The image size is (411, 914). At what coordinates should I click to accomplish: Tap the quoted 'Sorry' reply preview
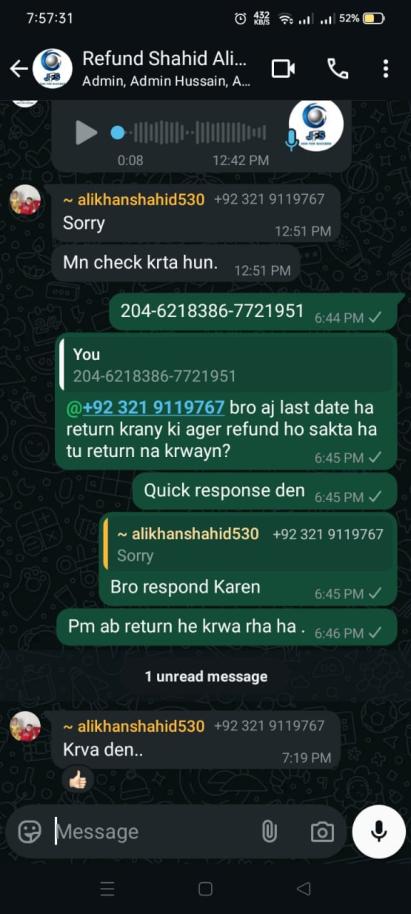247,543
